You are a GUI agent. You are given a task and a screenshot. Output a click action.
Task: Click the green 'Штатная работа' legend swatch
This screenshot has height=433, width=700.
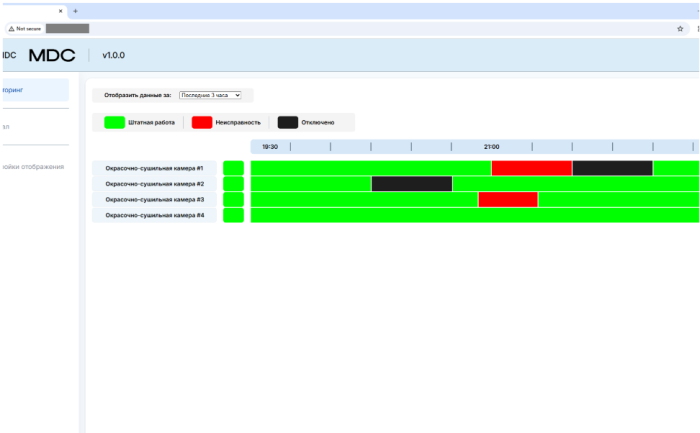114,122
